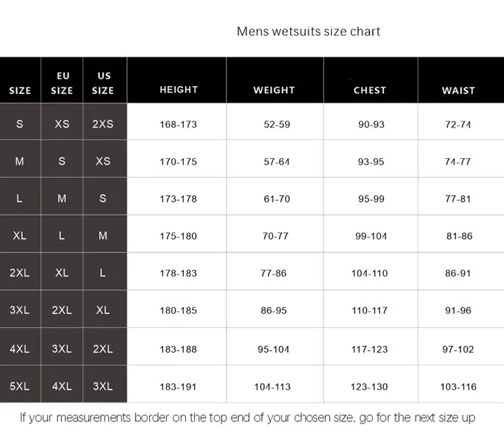Click the 117-123 chest cell
This screenshot has height=445, width=504.
point(370,349)
